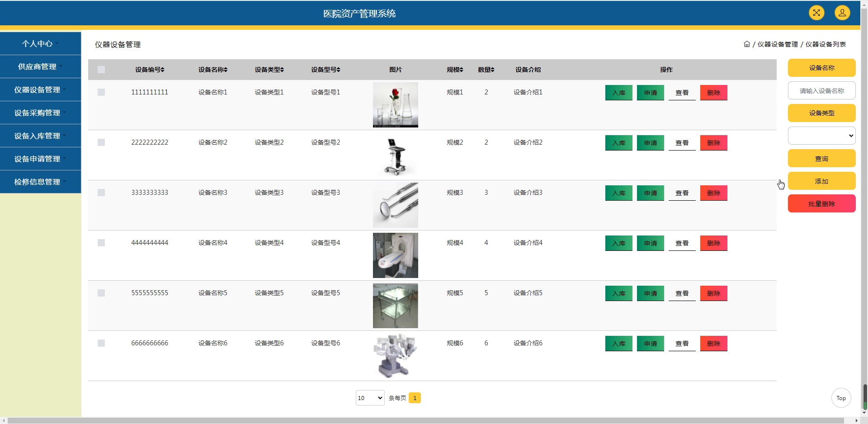Screen dimensions: 868x424
Task: Expand 个人中心 sidebar menu
Action: (x=40, y=43)
